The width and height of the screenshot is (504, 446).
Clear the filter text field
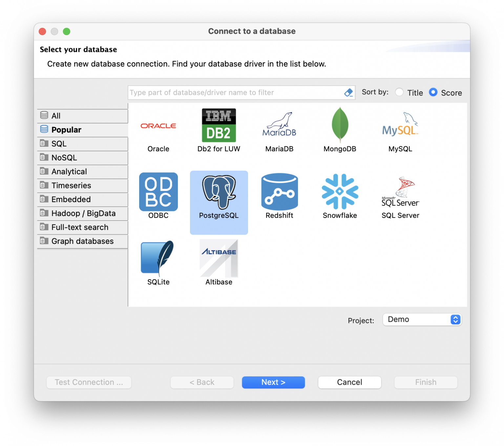[x=348, y=93]
